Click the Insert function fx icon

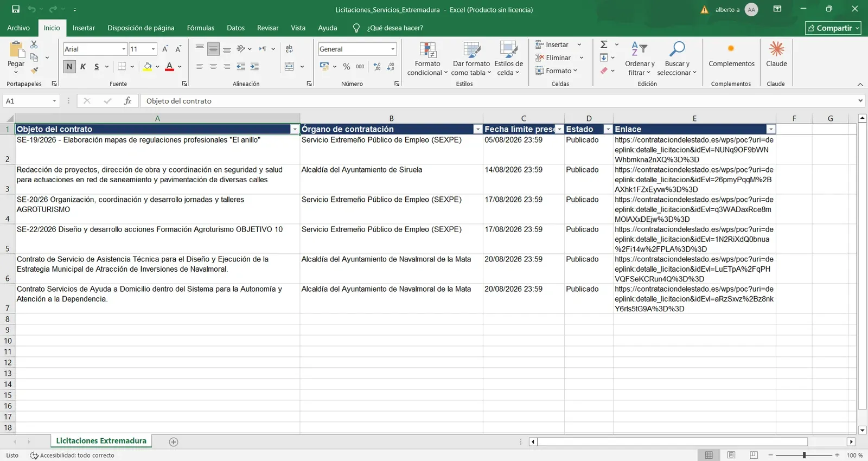point(127,101)
